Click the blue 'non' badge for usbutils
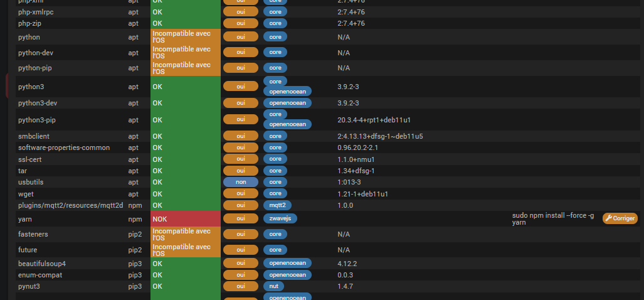The width and height of the screenshot is (644, 300). click(x=241, y=182)
